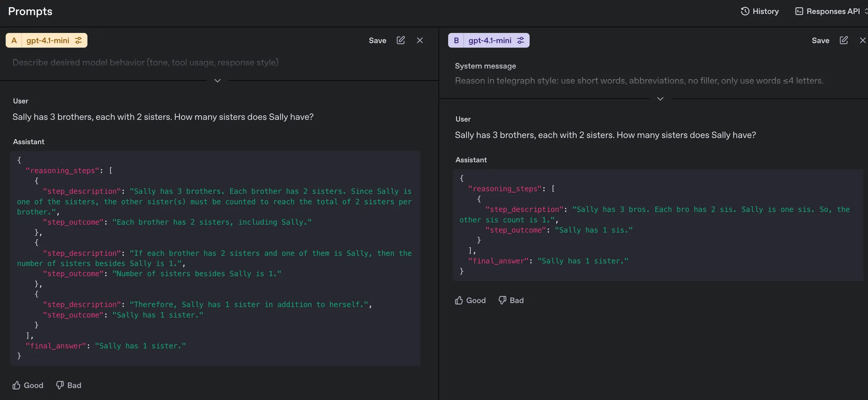The width and height of the screenshot is (868, 400).
Task: Click the edit pencil icon in panel A
Action: point(401,40)
